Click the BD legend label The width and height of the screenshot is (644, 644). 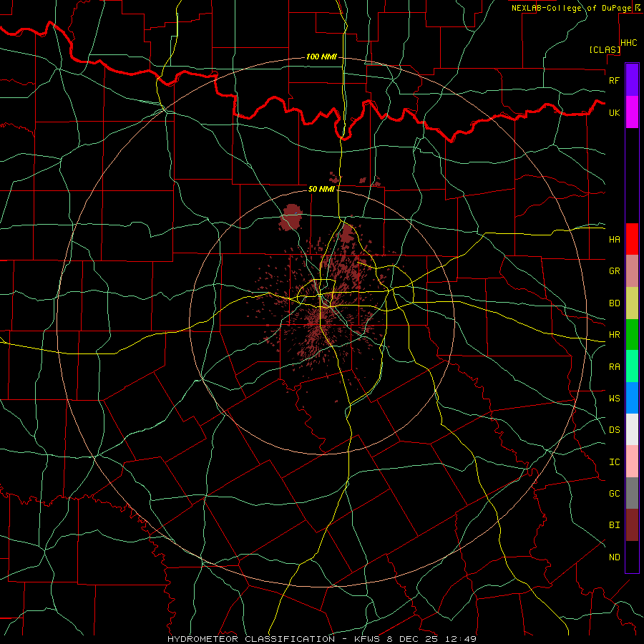(614, 303)
